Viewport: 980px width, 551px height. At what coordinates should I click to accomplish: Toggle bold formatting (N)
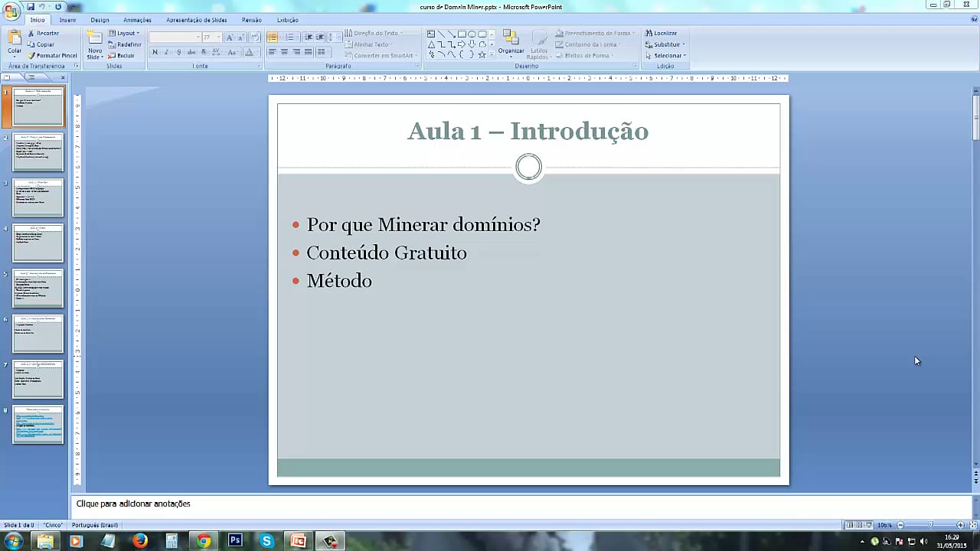tap(155, 51)
